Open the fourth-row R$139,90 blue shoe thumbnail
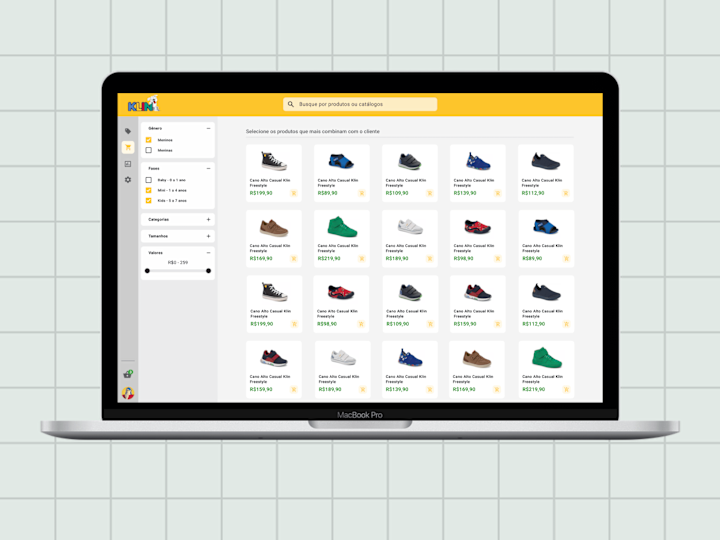 410,358
